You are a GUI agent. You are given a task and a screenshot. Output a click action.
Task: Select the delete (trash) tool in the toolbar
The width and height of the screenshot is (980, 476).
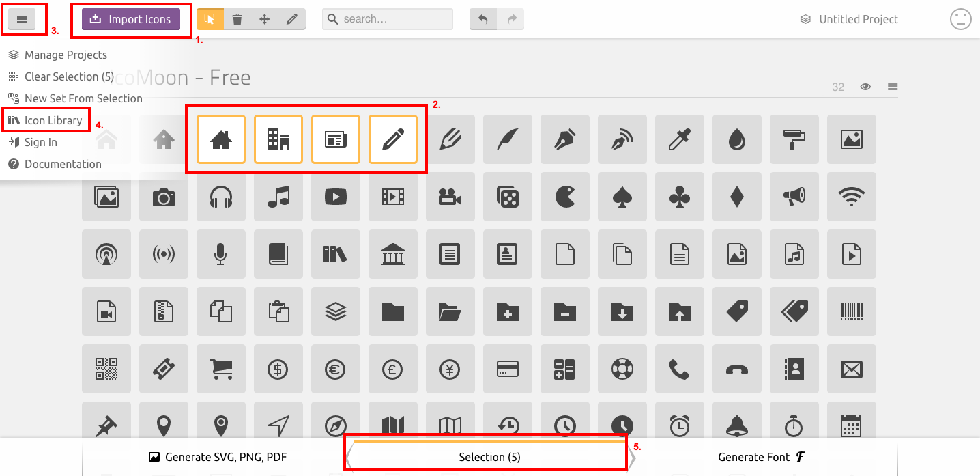tap(237, 19)
